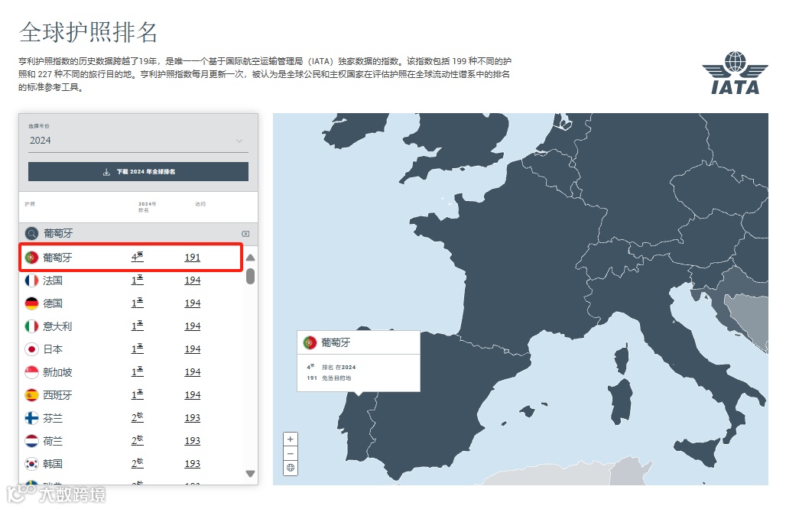Select the 荷兰 row name
812x509 pixels.
pyautogui.click(x=53, y=441)
